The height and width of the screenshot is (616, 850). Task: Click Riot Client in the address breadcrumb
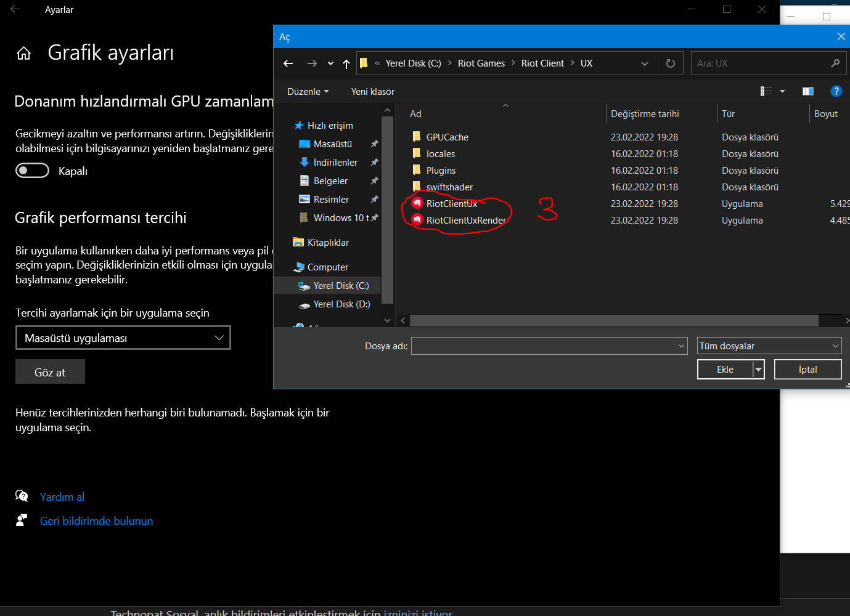point(542,63)
